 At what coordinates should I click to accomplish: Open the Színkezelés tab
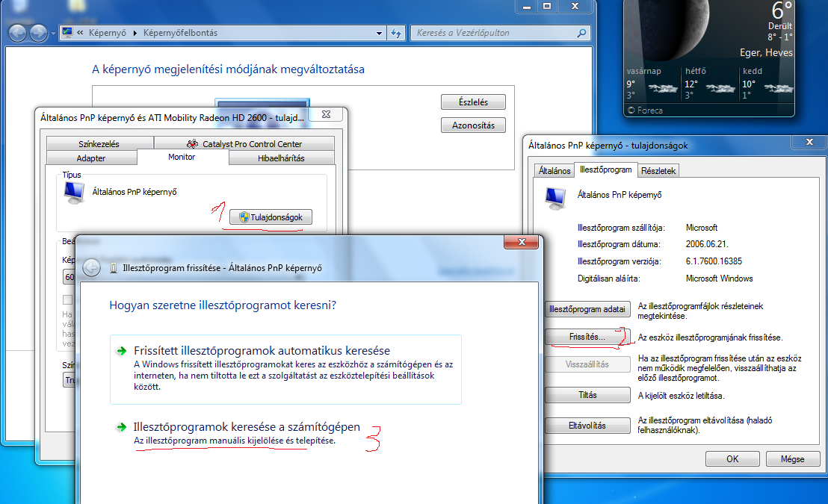coord(99,143)
